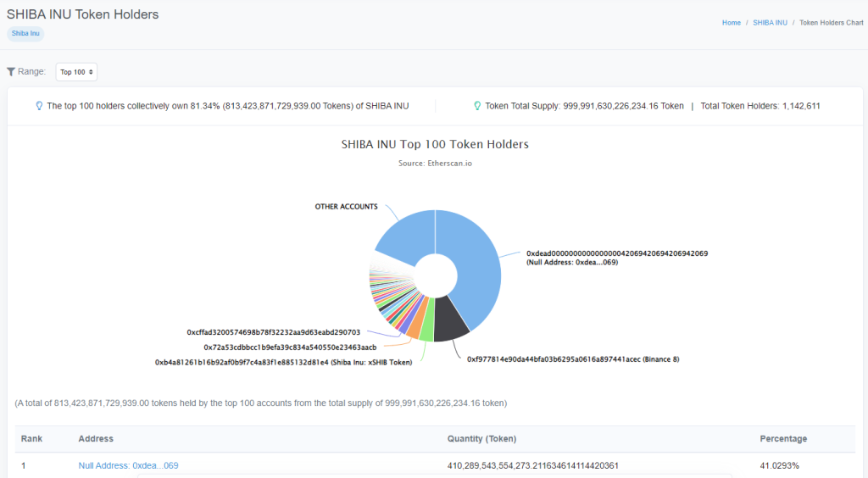
Task: Open the SHIBA INU breadcrumb link
Action: pos(770,23)
